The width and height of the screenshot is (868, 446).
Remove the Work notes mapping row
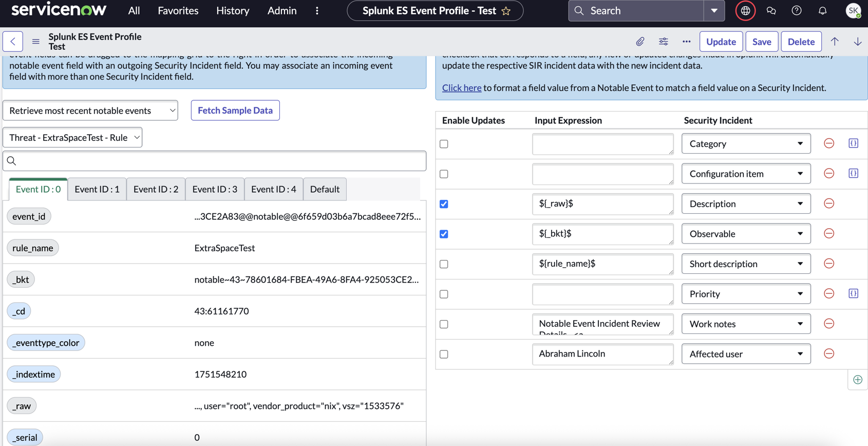tap(829, 324)
